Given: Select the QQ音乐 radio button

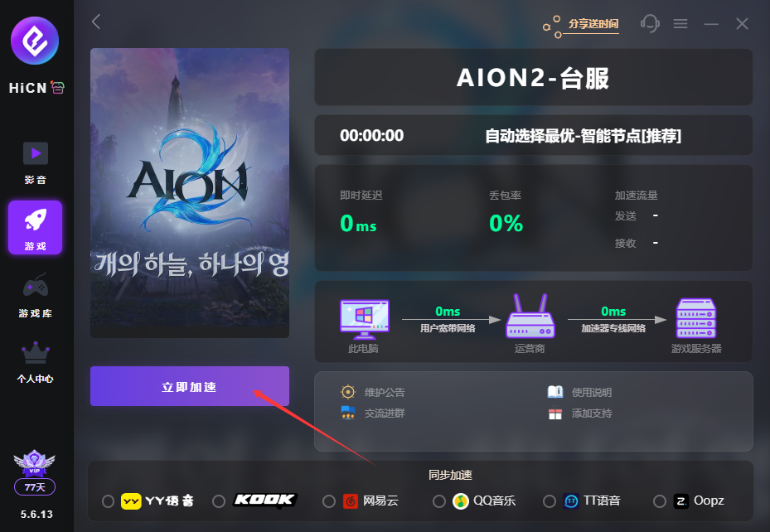Looking at the screenshot, I should point(439,501).
